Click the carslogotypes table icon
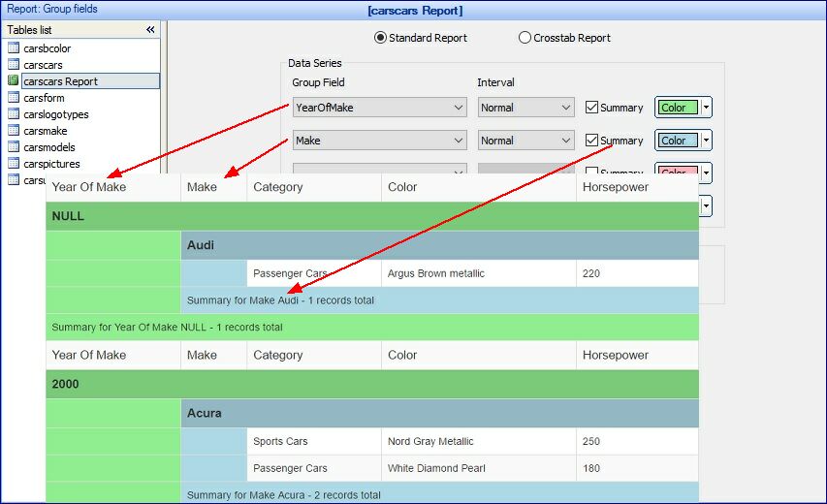 [x=14, y=114]
